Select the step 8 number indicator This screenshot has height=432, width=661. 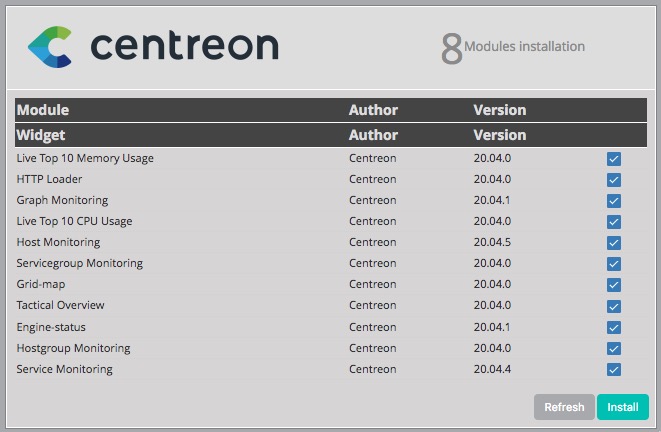[x=451, y=48]
